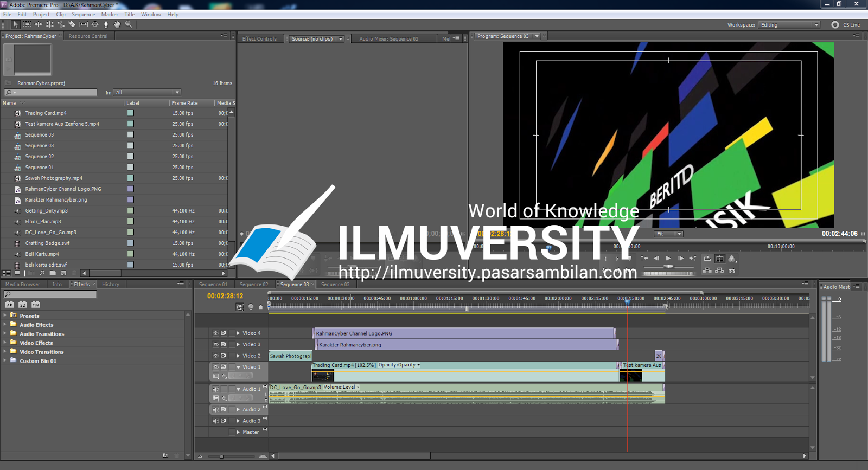Switch project panel to Icon View
Screen dimensions: 868x470
pyautogui.click(x=17, y=273)
